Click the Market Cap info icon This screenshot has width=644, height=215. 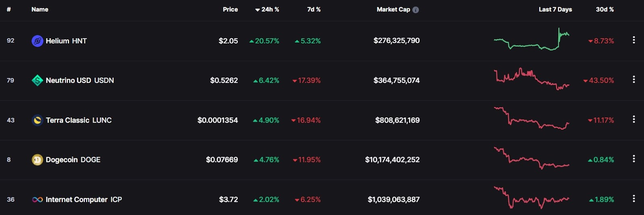click(x=416, y=10)
